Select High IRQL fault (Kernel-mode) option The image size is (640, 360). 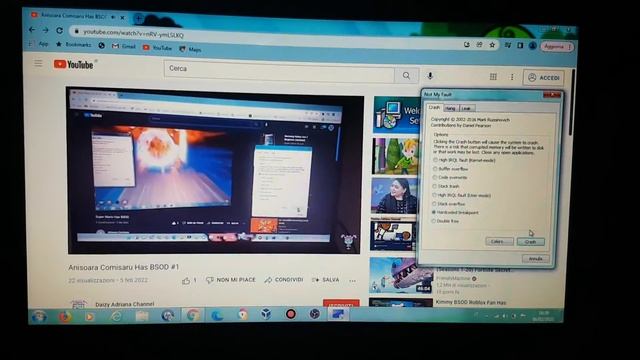click(464, 160)
